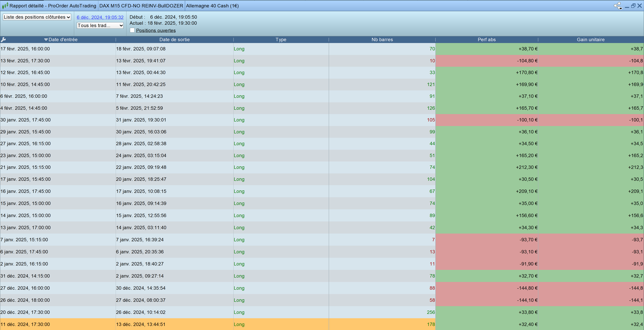Click the sort arrow beside Date d'entrée
644x330 pixels.
click(x=46, y=39)
